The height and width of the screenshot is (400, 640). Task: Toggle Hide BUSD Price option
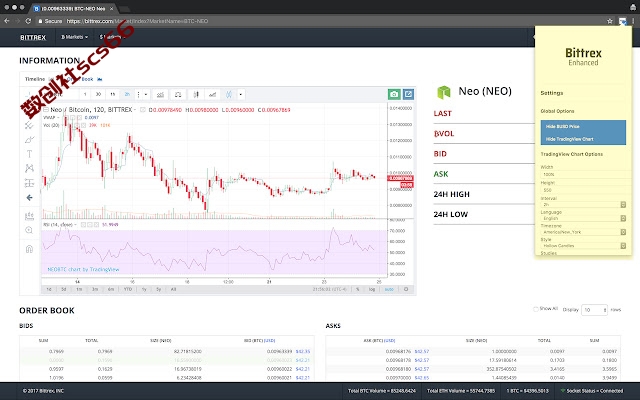(x=583, y=127)
